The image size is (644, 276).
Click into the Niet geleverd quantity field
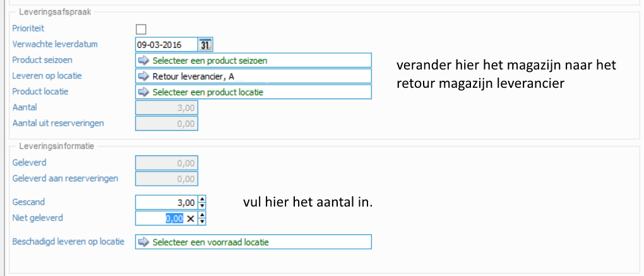click(158, 219)
